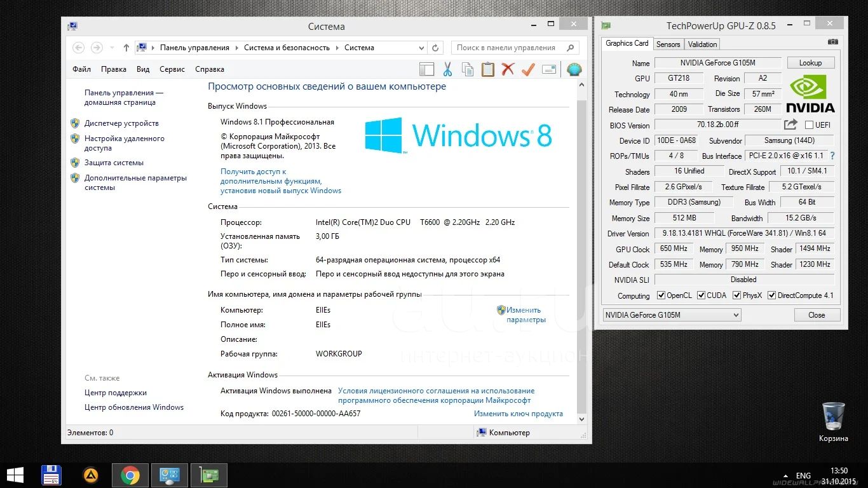Open Настройка удаленного доступа link
Viewport: 868px width, 488px height.
pos(125,143)
